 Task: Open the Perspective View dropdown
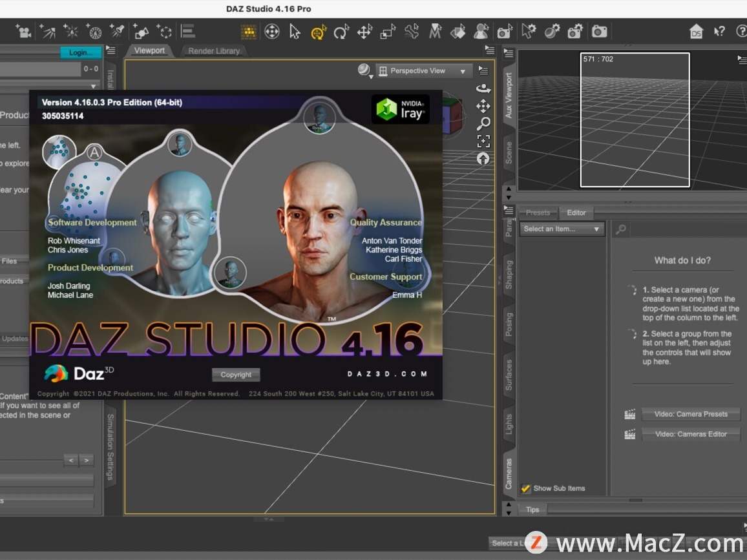point(423,70)
